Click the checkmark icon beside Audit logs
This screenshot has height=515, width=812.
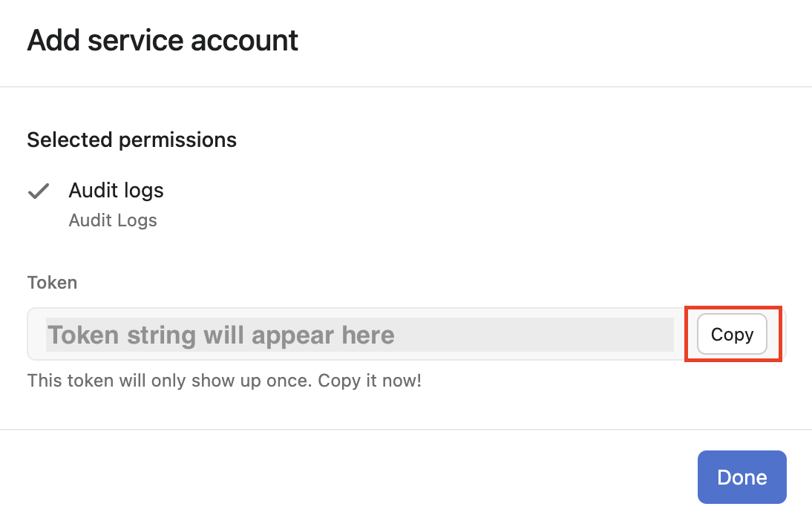(x=39, y=191)
